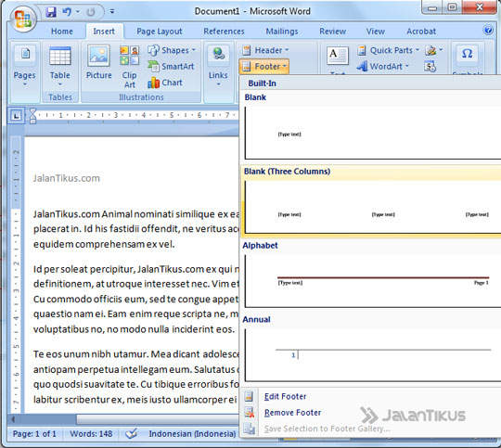501x448 pixels.
Task: Click the tab selector on the ruler
Action: click(x=16, y=115)
